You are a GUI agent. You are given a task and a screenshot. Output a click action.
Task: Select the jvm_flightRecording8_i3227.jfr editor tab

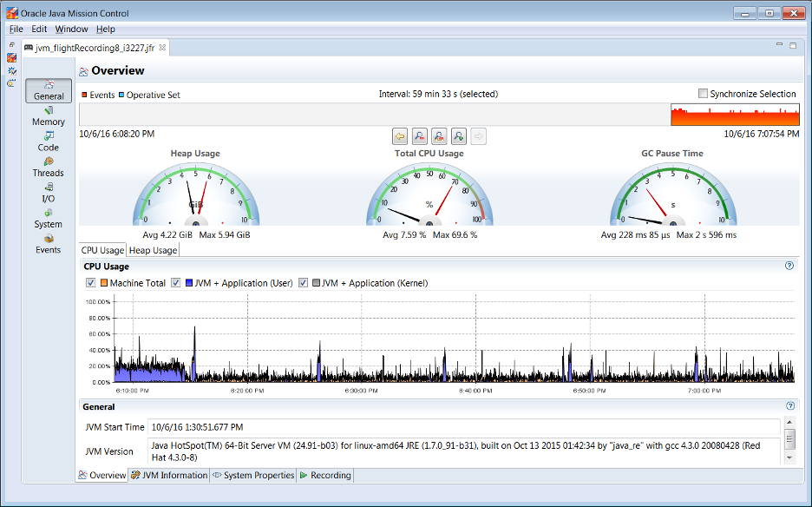95,49
